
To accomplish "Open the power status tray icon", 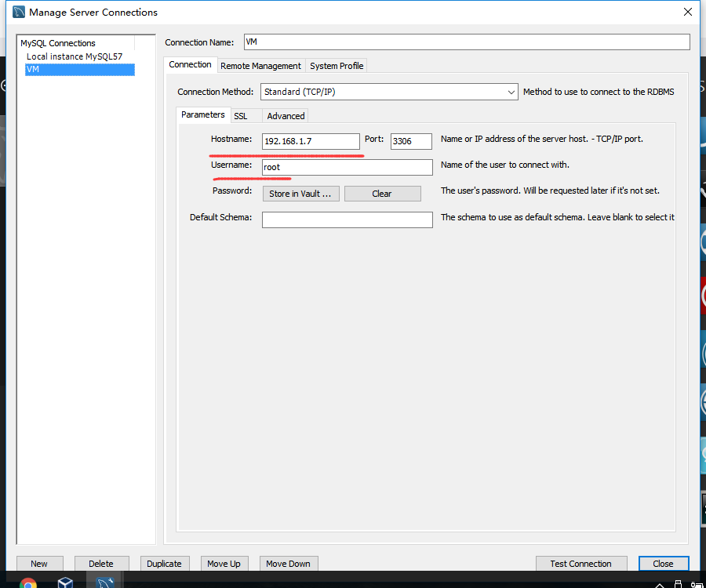I will pos(693,584).
